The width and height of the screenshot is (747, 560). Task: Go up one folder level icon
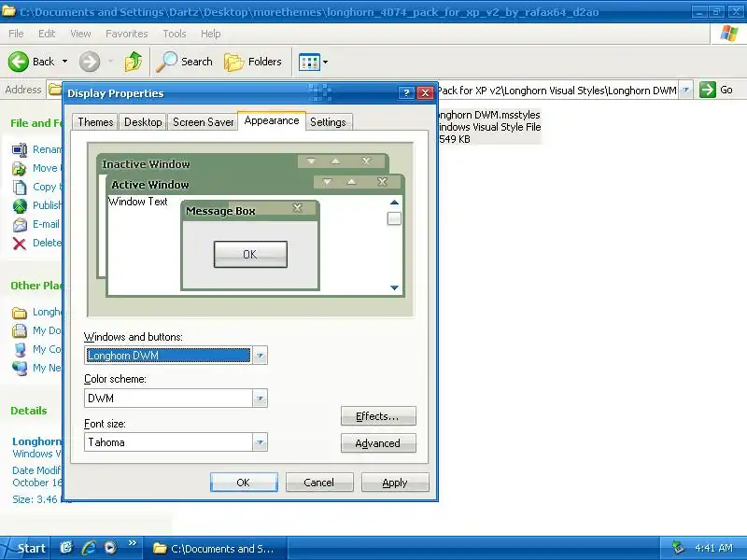[134, 62]
